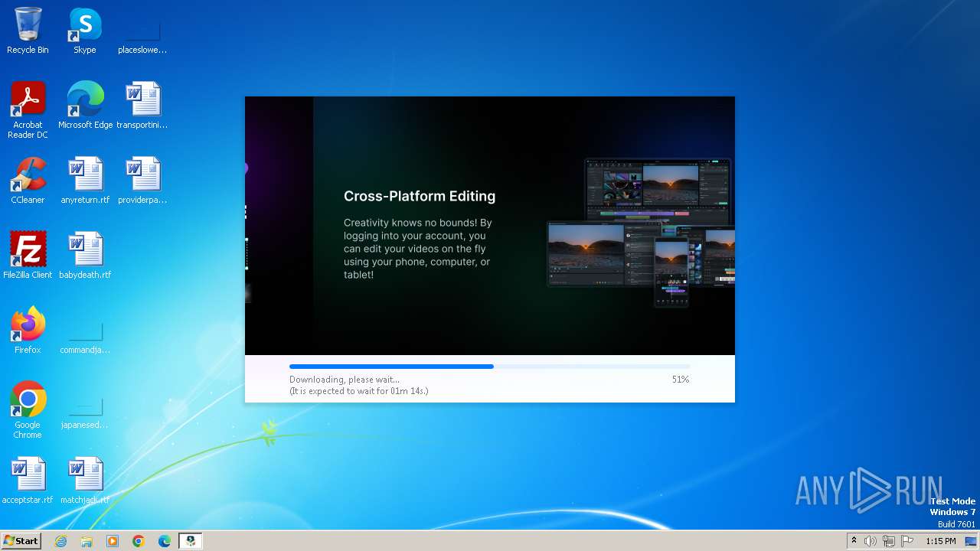Select the transportini... Word document
Viewport: 980px width, 551px height.
pyautogui.click(x=142, y=105)
